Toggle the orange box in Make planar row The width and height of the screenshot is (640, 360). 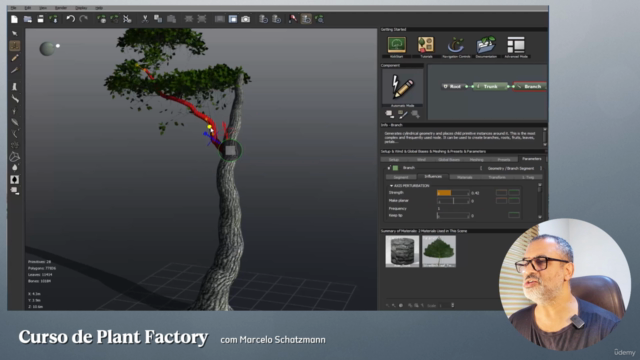pos(501,201)
